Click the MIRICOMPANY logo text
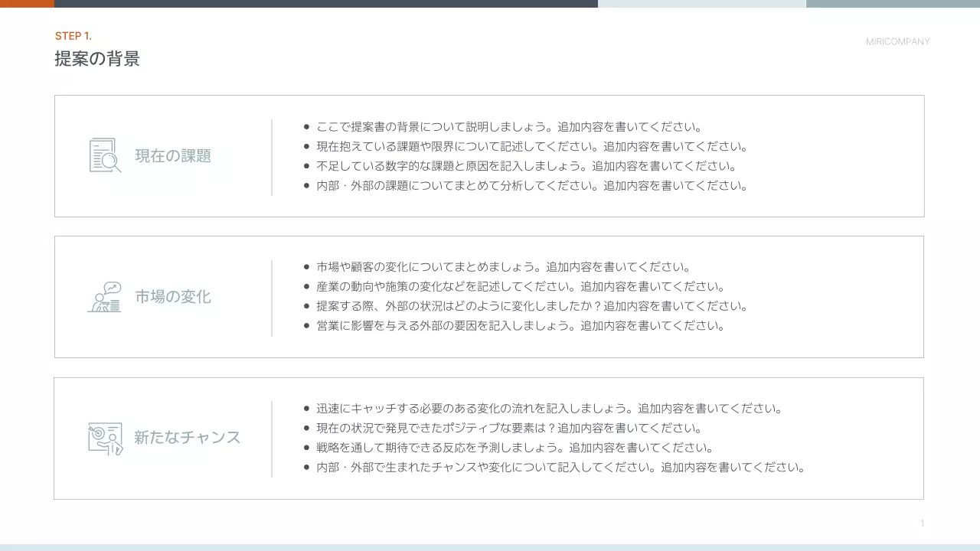 click(899, 41)
